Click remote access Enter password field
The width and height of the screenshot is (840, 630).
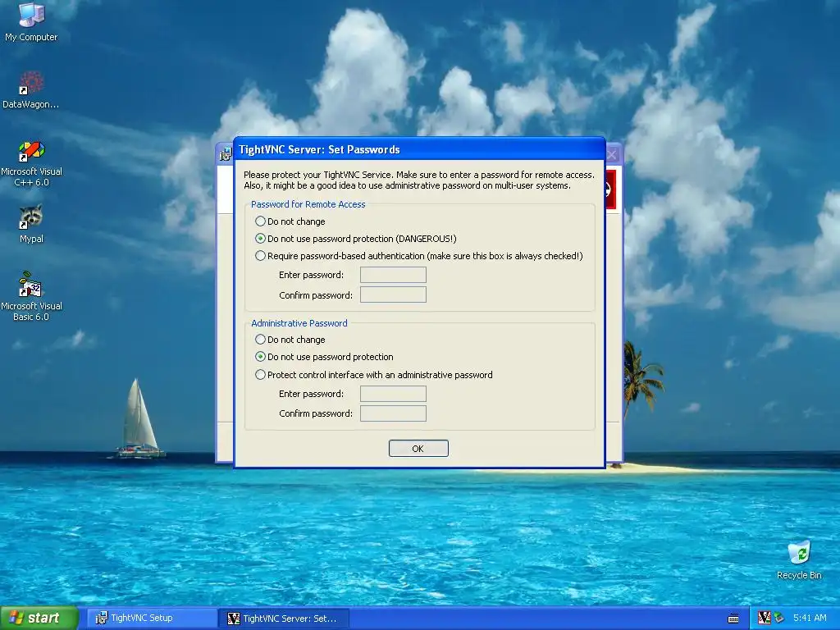coord(393,275)
